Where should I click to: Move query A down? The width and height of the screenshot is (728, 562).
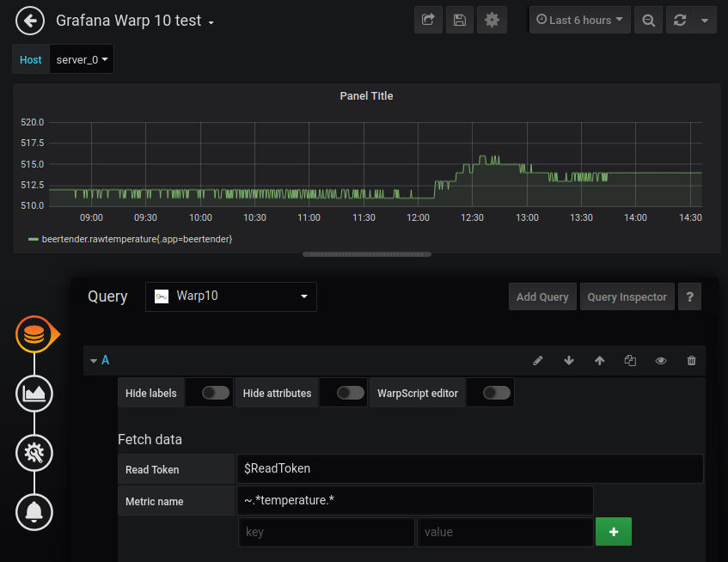tap(569, 361)
